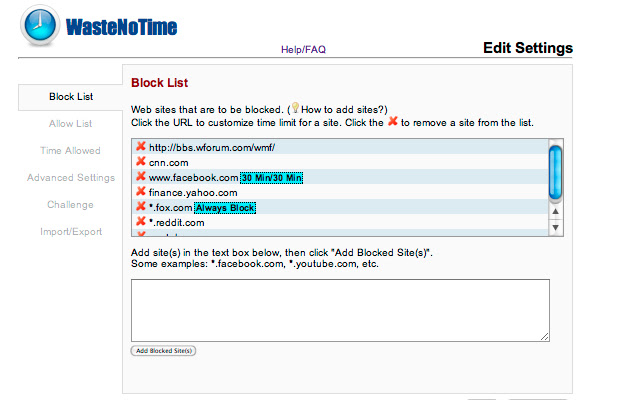Remove *.fox.com using red X icon
This screenshot has width=640, height=400.
pos(141,207)
